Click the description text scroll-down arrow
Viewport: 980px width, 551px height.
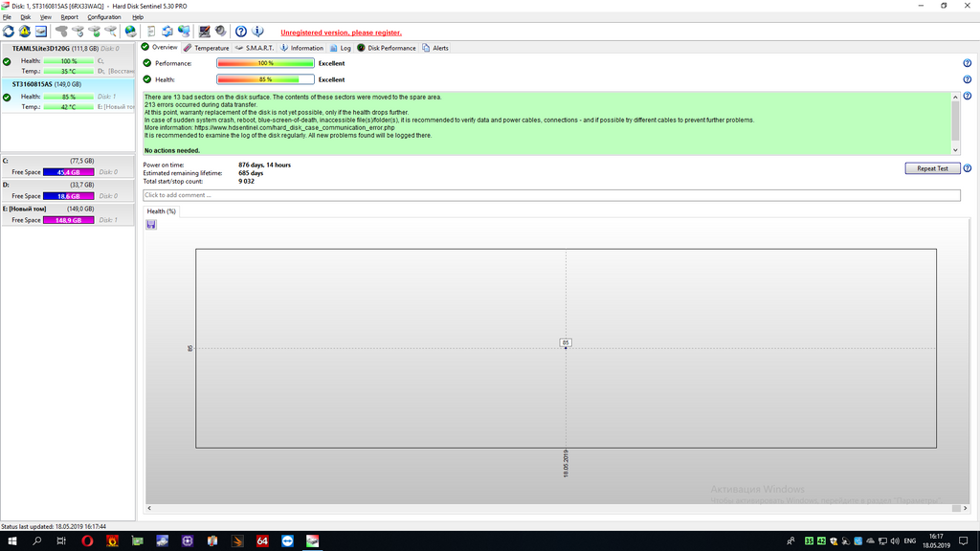click(x=955, y=150)
